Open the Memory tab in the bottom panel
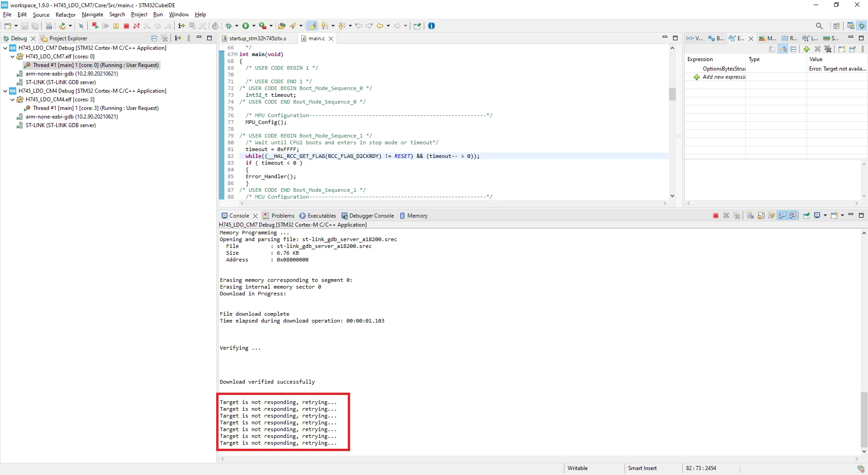Screen dimensions: 868x475 pyautogui.click(x=413, y=216)
